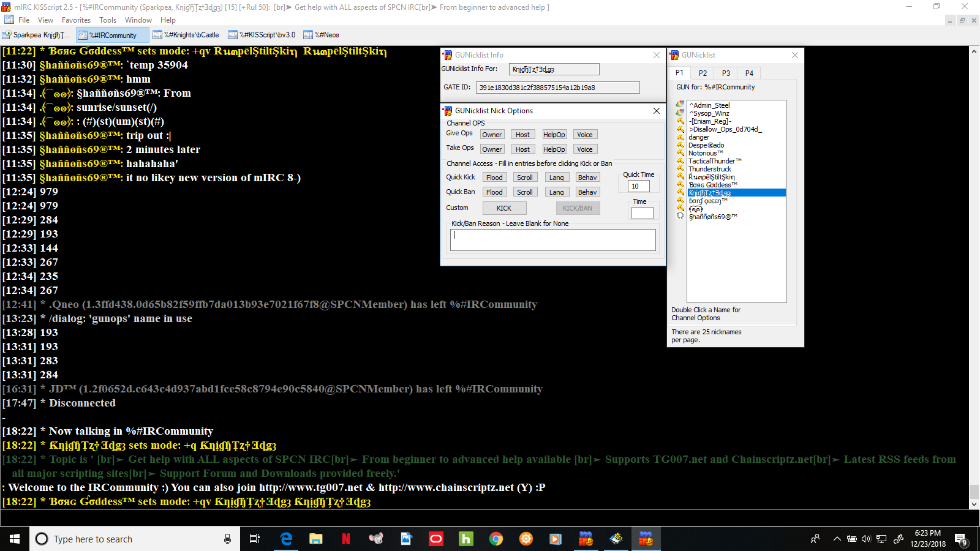Viewport: 980px width, 551px height.
Task: Open the P4 page tab in GUNicklist
Action: pyautogui.click(x=749, y=73)
